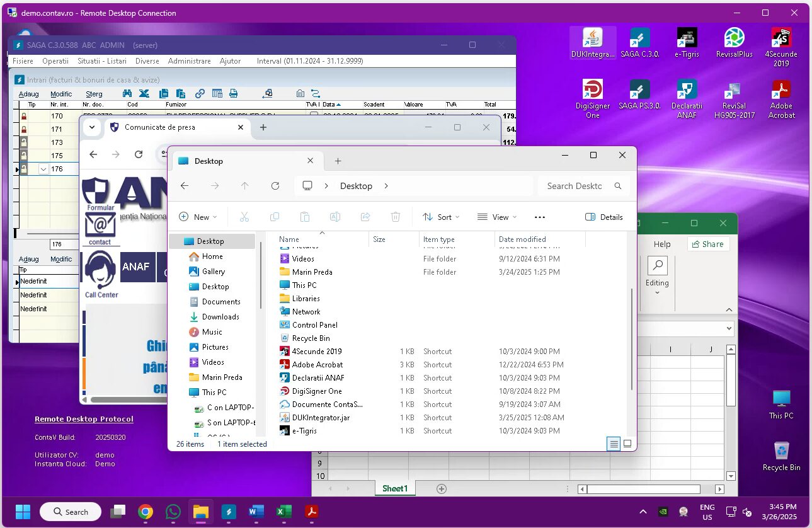Select the Sheet1 tab in Excel

395,488
